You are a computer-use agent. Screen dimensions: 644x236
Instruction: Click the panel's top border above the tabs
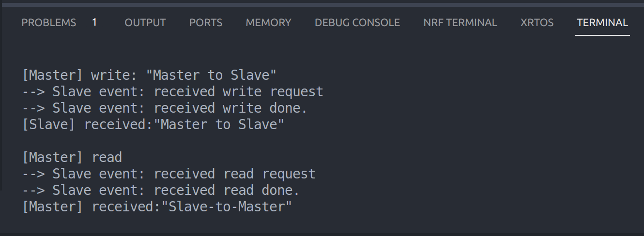point(322,4)
